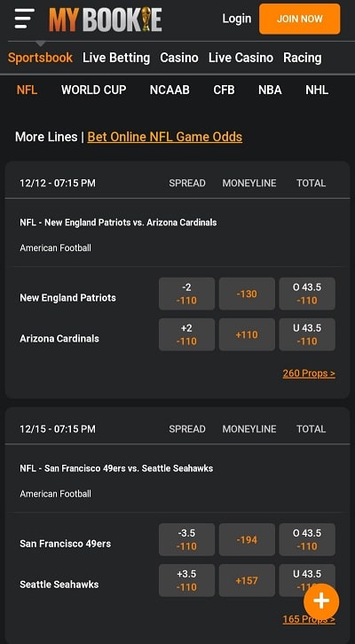Tap the MyBookie logo

106,20
